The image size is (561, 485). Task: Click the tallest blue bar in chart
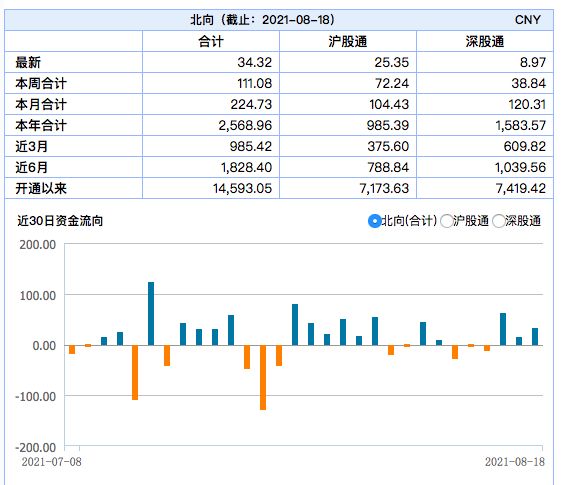point(151,314)
